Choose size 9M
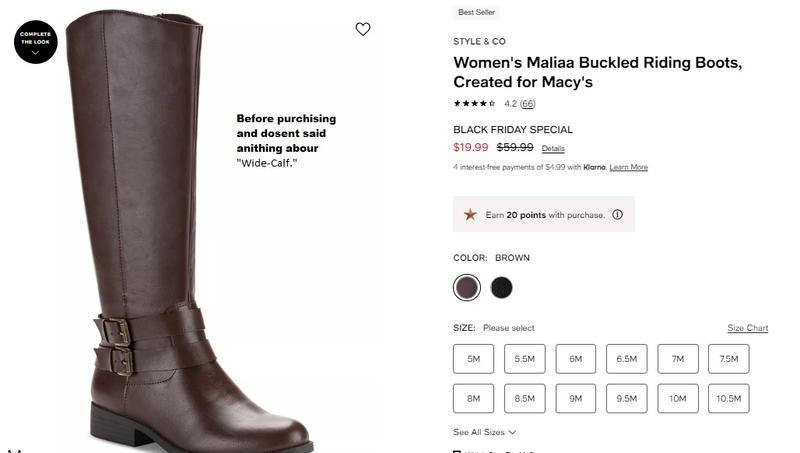 pyautogui.click(x=575, y=398)
